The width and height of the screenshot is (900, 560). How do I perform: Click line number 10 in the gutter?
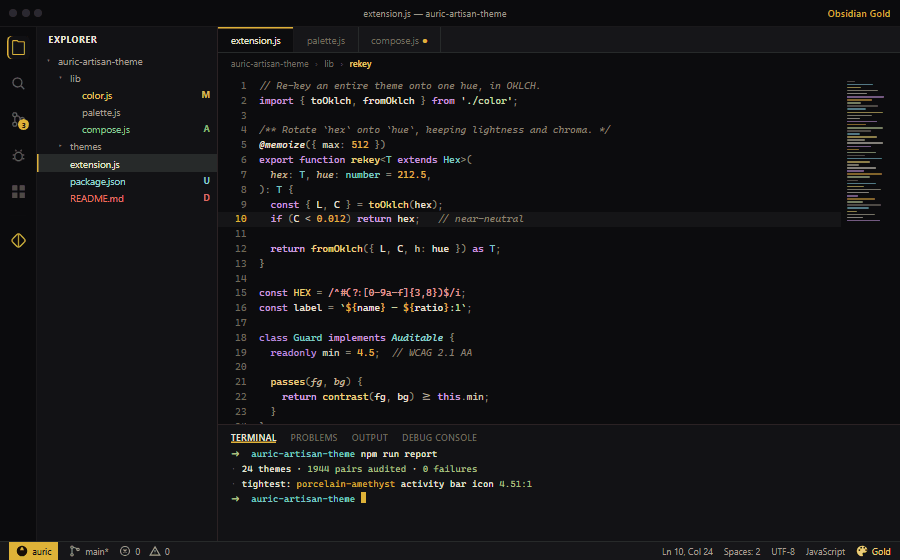pos(240,219)
